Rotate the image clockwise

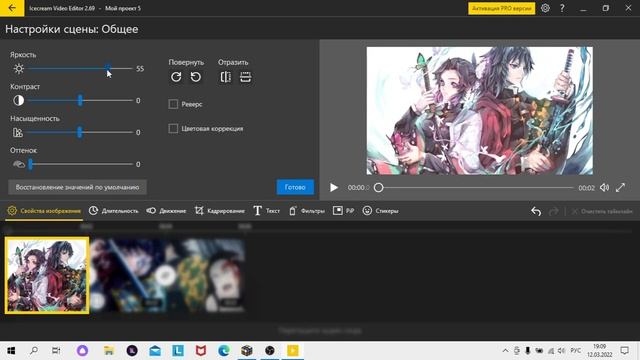point(176,77)
